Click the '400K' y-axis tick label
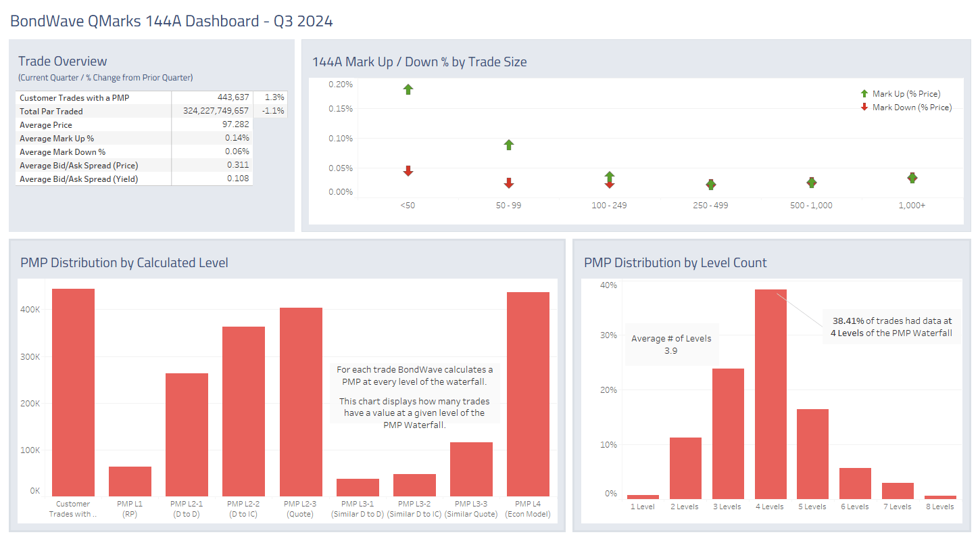The image size is (980, 541). 30,310
